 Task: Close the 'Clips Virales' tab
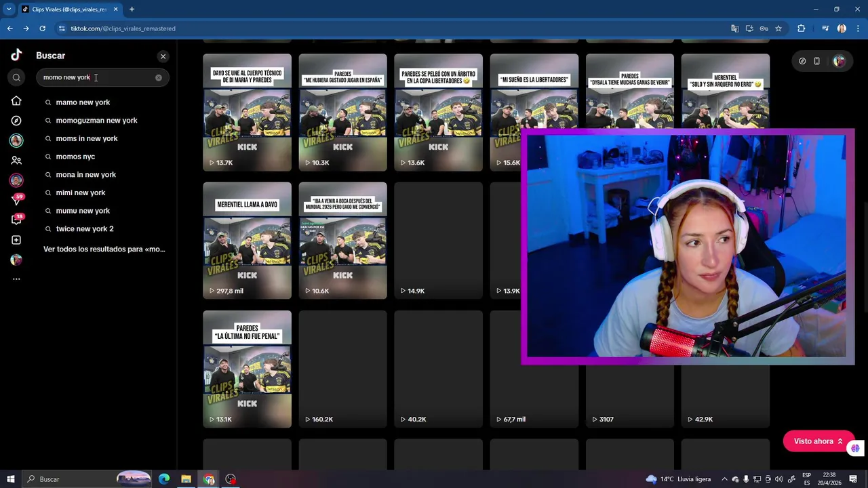(x=116, y=9)
